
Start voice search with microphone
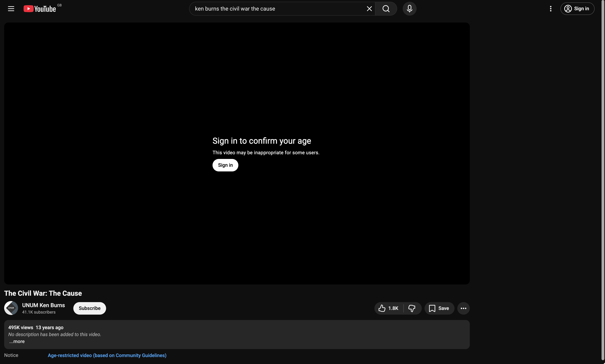click(x=409, y=9)
